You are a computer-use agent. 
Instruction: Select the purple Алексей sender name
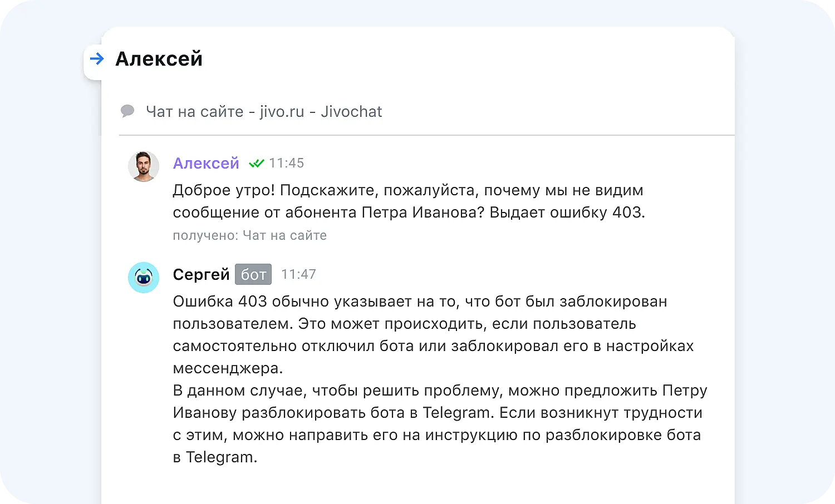[x=206, y=163]
